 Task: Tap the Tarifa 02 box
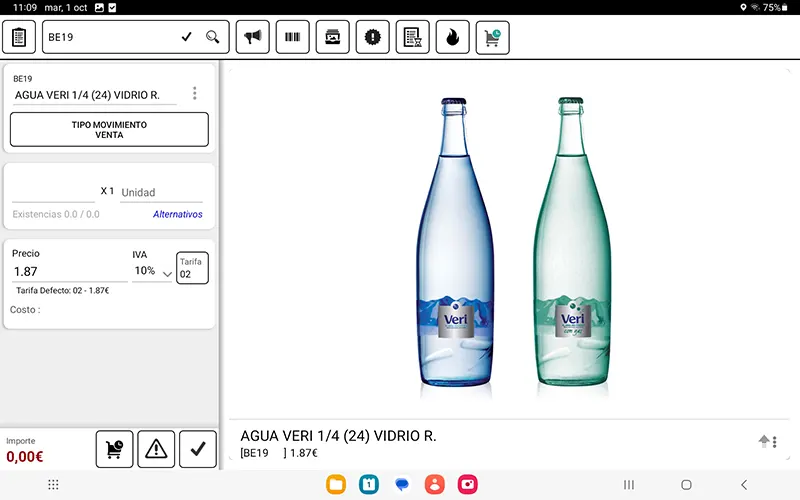click(x=192, y=268)
